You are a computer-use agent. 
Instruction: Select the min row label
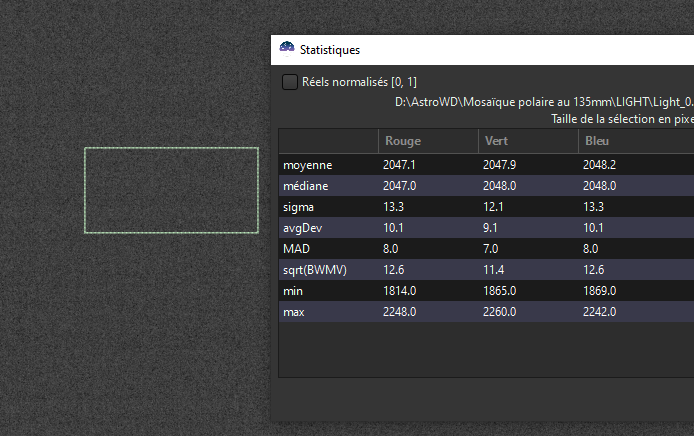click(293, 291)
